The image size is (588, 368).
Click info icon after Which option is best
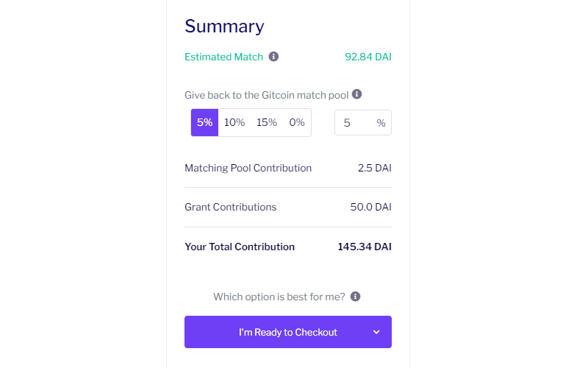tap(356, 297)
